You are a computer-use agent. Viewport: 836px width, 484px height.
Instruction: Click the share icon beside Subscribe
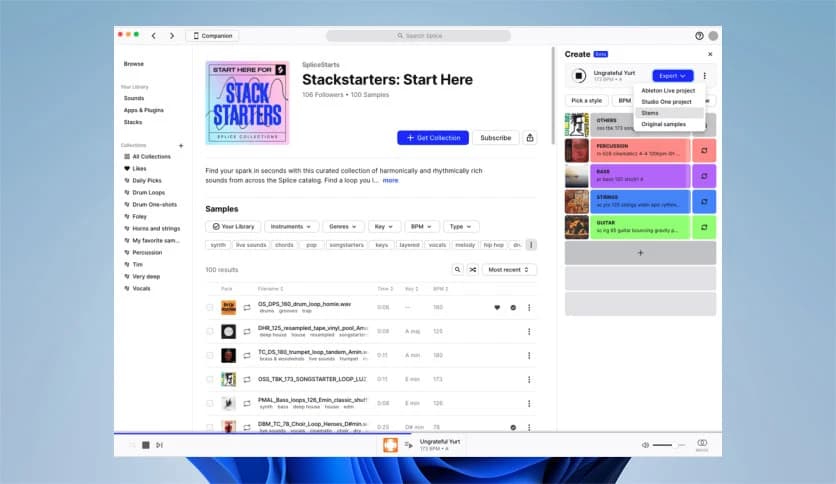point(530,138)
